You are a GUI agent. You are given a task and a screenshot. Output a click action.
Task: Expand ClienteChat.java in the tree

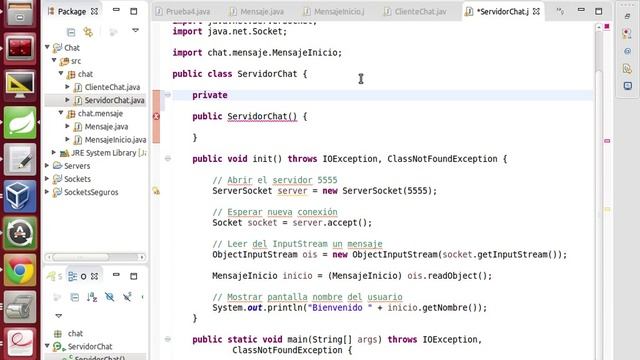[x=68, y=87]
